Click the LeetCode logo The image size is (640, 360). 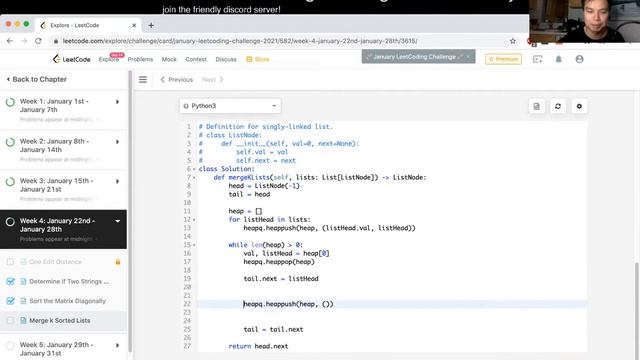point(71,59)
